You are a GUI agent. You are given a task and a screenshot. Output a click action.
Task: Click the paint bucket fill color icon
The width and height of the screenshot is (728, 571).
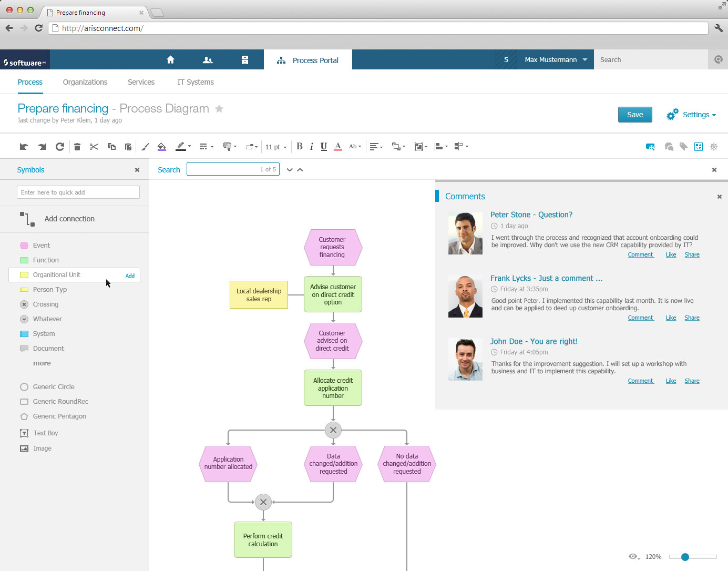[x=162, y=147]
